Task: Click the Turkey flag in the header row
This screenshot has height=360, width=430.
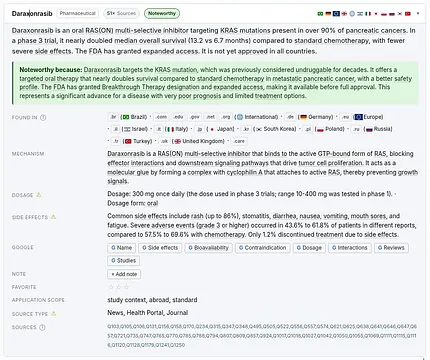Action: [x=408, y=14]
